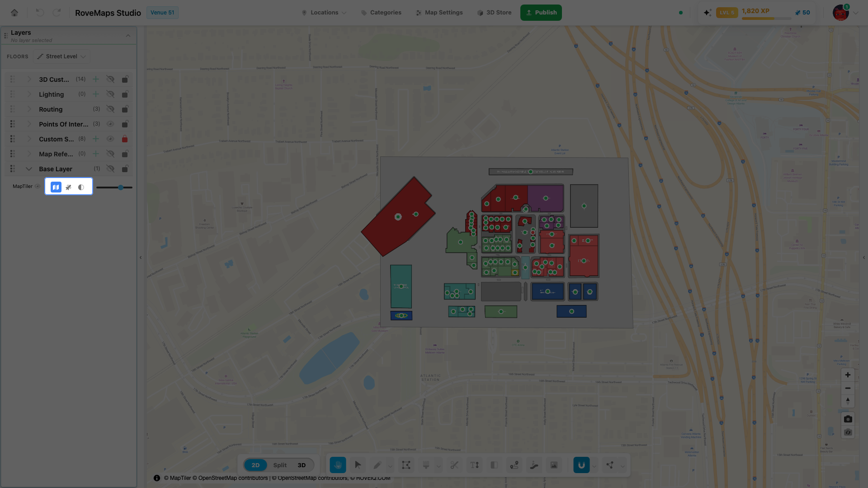Click the node graph share tool

click(x=610, y=465)
